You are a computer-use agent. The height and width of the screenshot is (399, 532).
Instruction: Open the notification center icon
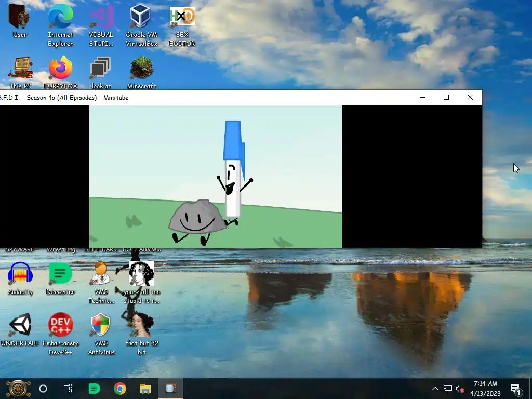(x=515, y=389)
